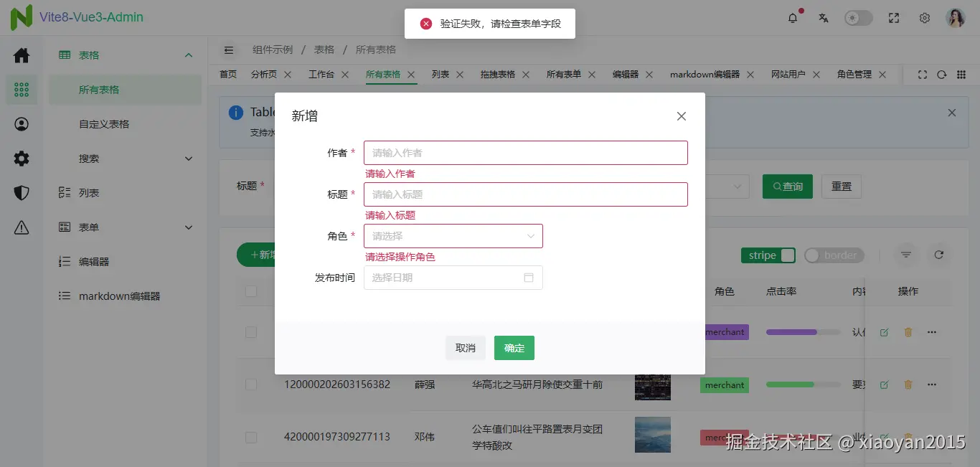Close the 新增 dialog with the X

pyautogui.click(x=682, y=116)
